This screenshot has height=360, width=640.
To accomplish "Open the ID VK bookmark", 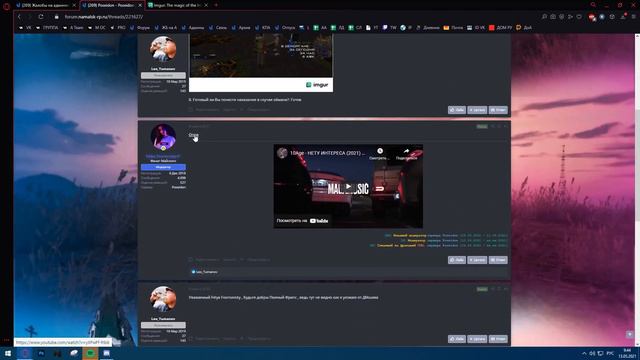I will 476,28.
